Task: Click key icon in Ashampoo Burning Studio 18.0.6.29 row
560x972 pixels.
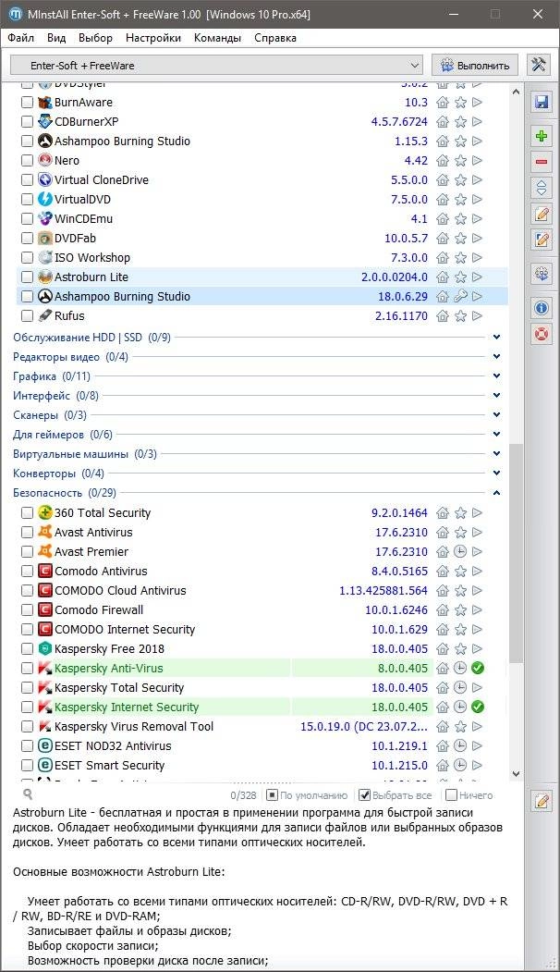Action: click(460, 296)
